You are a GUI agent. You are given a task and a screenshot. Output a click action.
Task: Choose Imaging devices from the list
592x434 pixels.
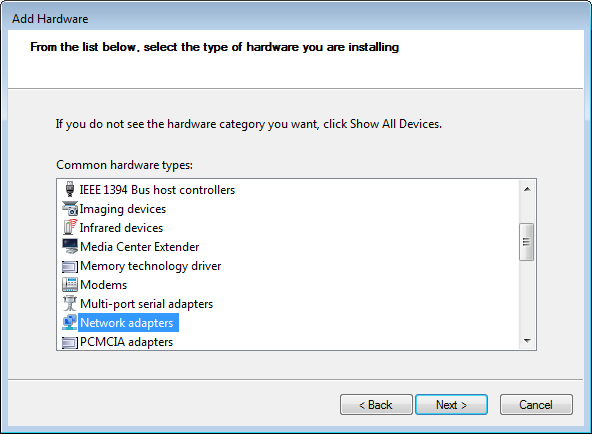tap(123, 209)
